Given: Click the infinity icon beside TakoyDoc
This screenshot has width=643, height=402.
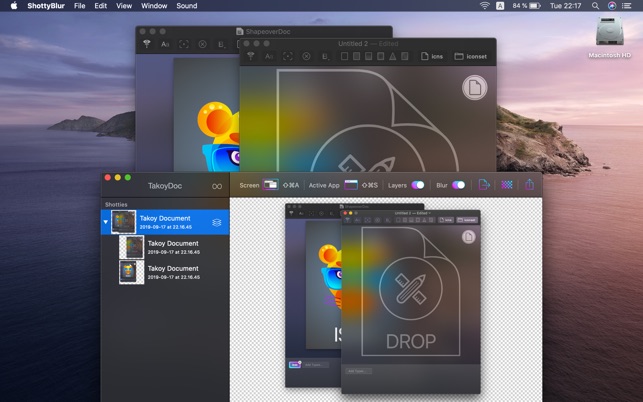Looking at the screenshot, I should (217, 186).
